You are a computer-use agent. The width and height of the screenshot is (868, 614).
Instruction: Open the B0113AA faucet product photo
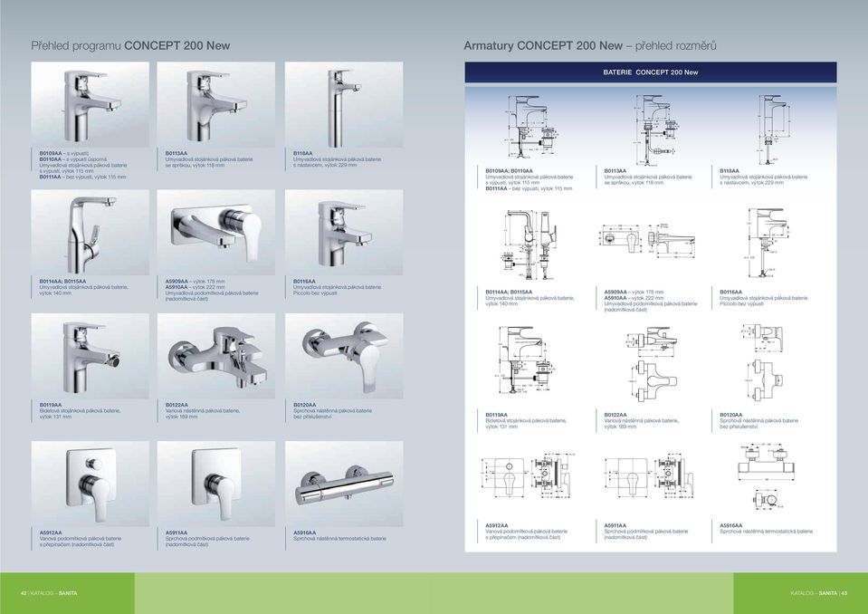click(x=216, y=105)
